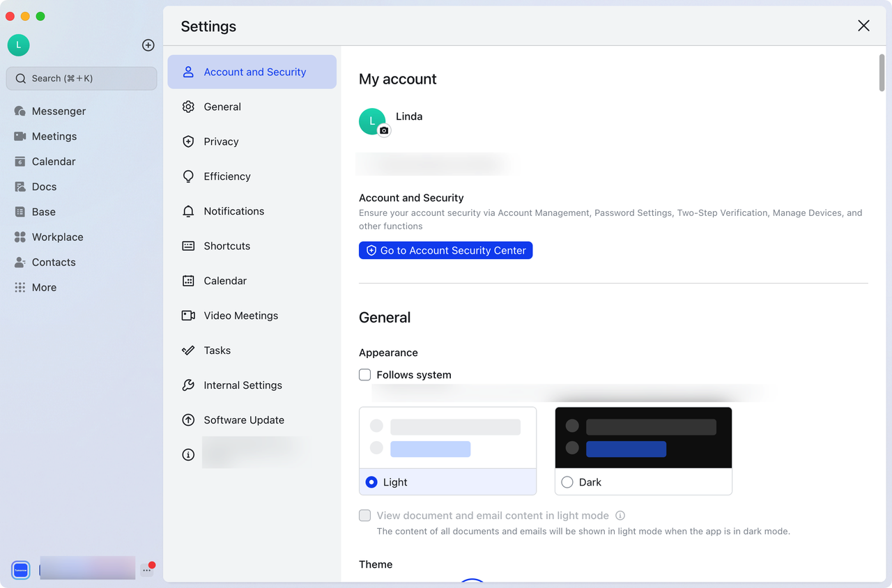
Task: Switch to Notifications settings
Action: pos(233,211)
